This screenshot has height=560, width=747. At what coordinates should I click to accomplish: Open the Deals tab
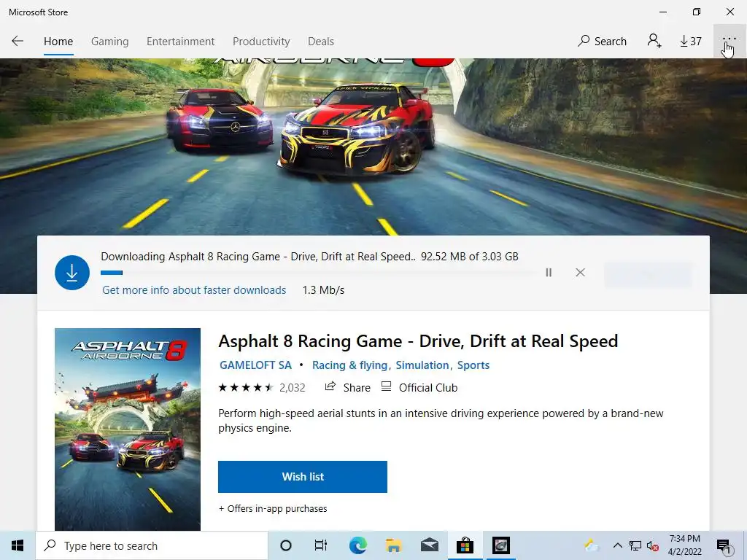click(321, 42)
